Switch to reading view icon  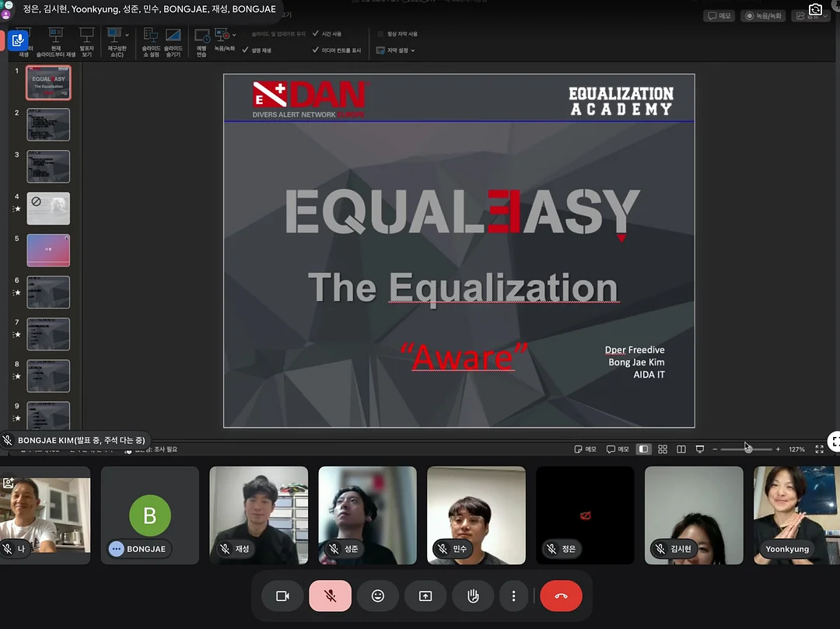point(681,449)
